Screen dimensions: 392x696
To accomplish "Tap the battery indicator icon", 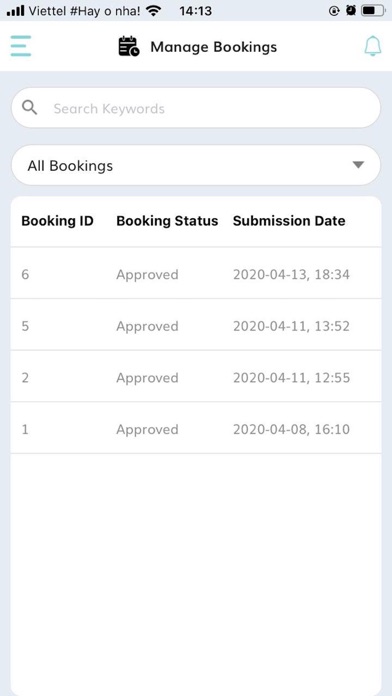I will click(372, 11).
